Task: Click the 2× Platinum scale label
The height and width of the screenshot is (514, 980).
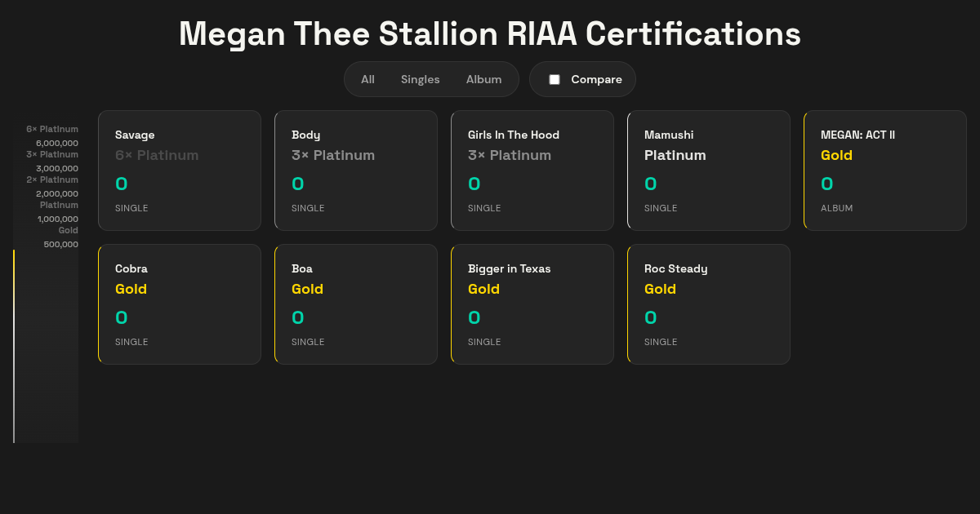Action: pos(52,179)
